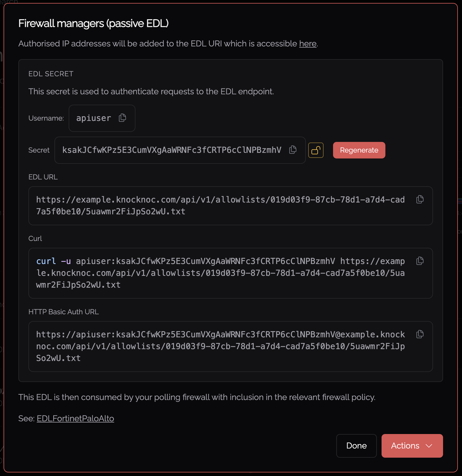462x476 pixels.
Task: Click the HTTP Basic Auth URL block
Action: click(x=220, y=347)
